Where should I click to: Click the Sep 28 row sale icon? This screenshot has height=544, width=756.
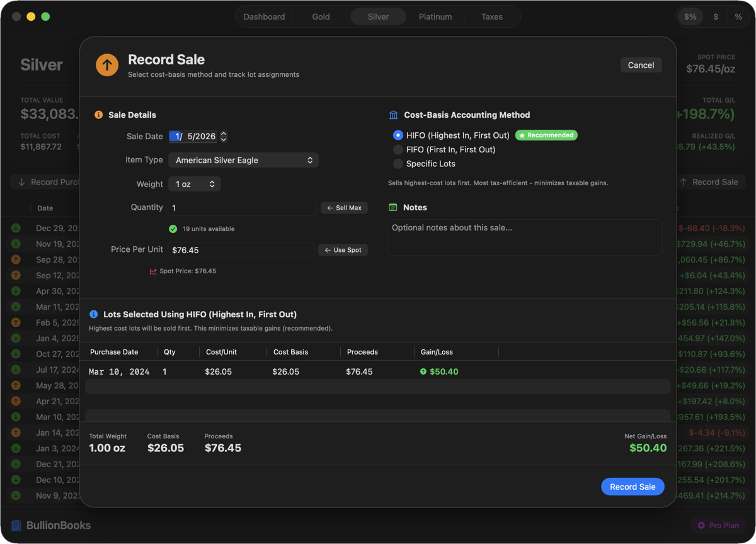point(16,259)
